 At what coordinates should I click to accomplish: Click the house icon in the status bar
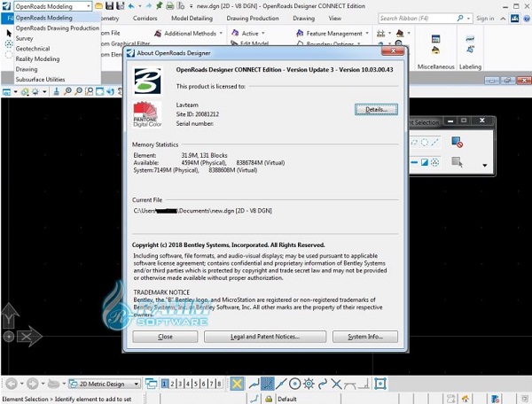point(465,399)
